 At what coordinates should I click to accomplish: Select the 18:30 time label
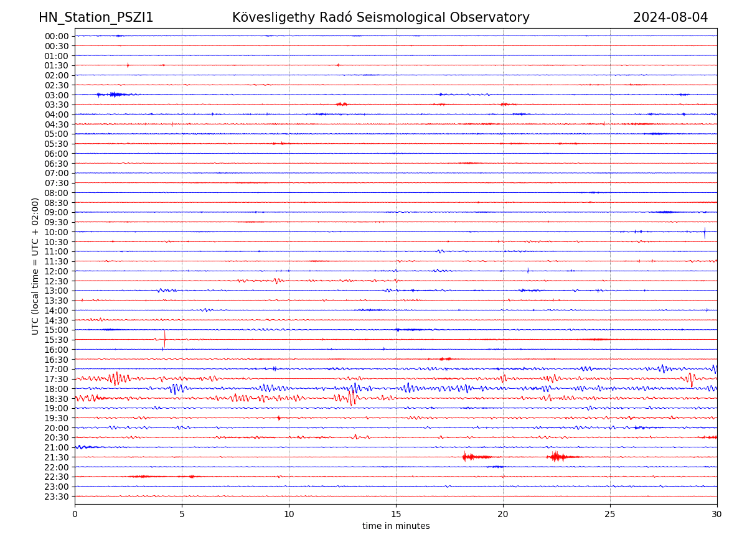tap(57, 399)
